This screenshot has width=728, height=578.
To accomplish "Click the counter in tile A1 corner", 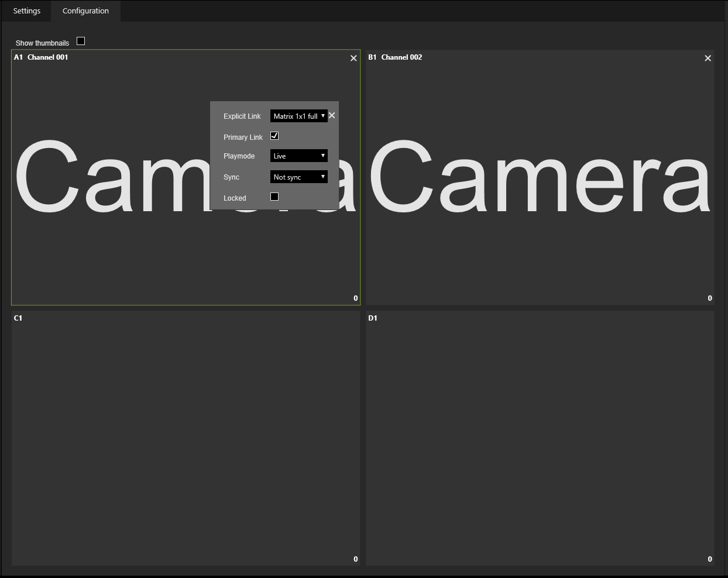I will (x=355, y=298).
